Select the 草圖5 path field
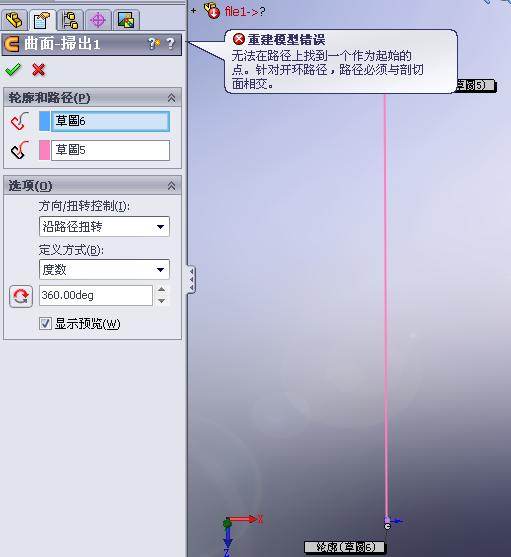This screenshot has width=511, height=557. (x=110, y=150)
